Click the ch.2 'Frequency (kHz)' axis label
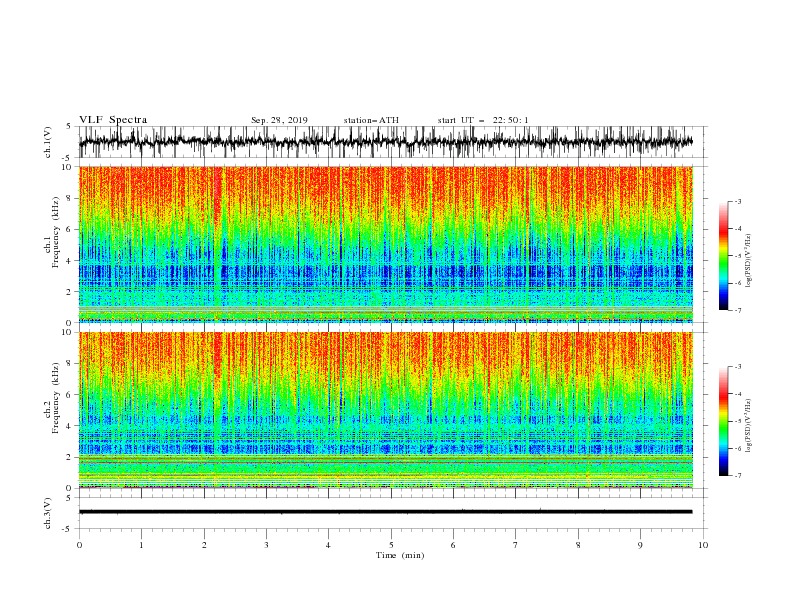Viewport: 792px width, 612px height. tap(57, 398)
